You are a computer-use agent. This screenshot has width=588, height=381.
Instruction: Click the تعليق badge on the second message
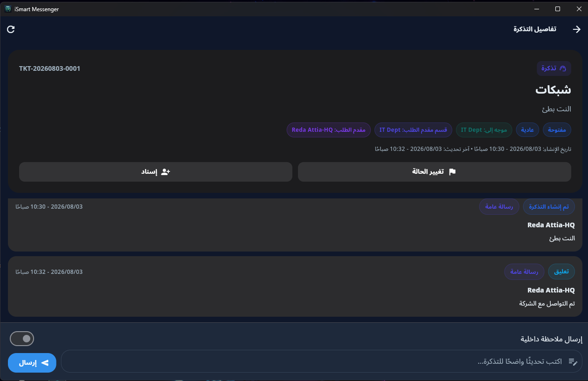pyautogui.click(x=561, y=272)
